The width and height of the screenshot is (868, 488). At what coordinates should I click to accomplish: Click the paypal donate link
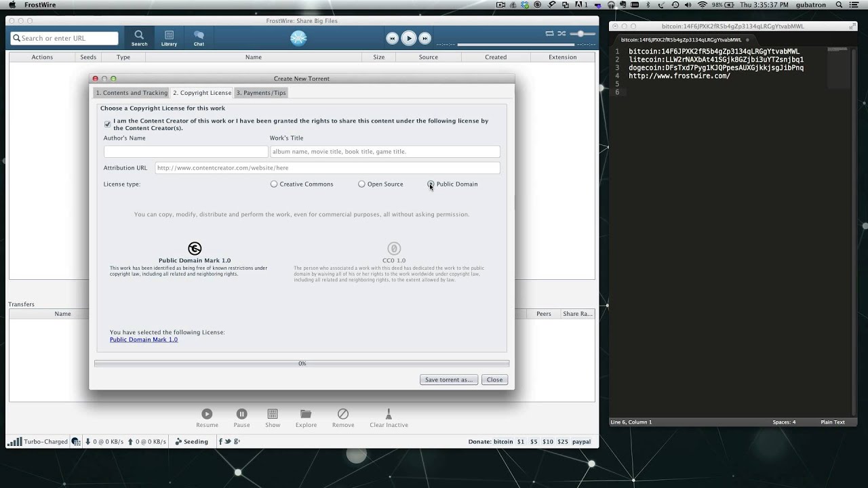581,442
